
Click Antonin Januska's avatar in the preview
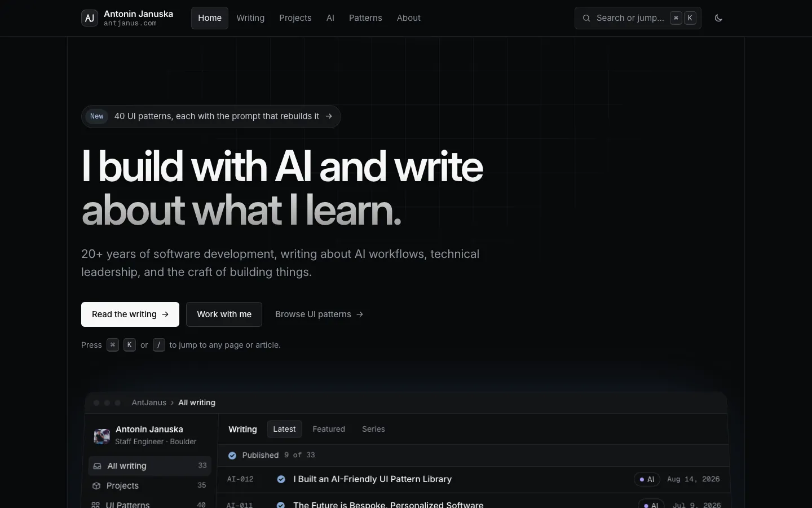click(102, 436)
